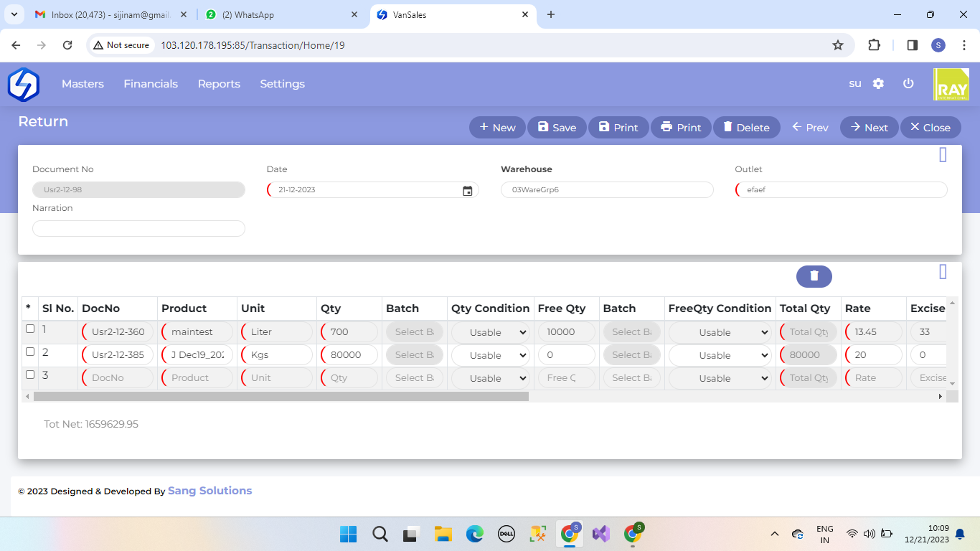Click the power logout icon
Image resolution: width=980 pixels, height=551 pixels.
tap(908, 83)
